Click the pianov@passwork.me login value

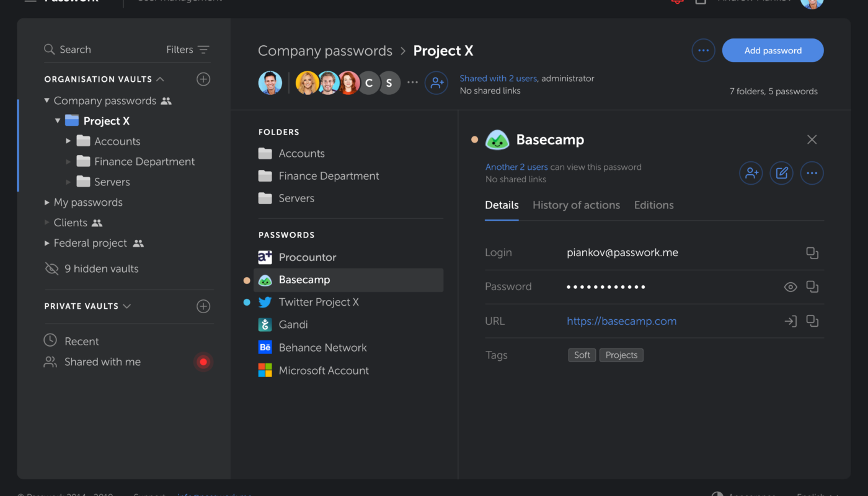coord(622,253)
